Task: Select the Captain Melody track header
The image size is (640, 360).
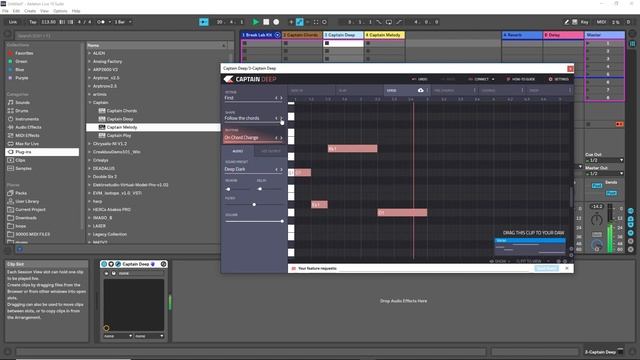Action: (x=384, y=35)
